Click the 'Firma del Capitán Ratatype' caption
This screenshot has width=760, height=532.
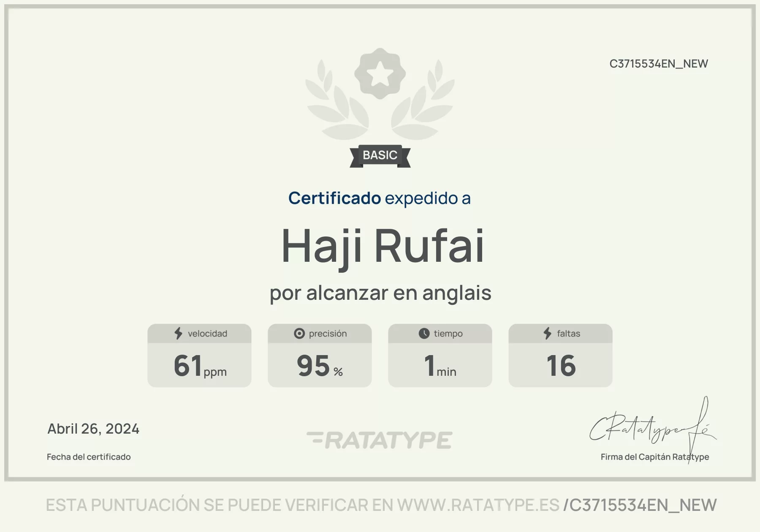point(655,457)
